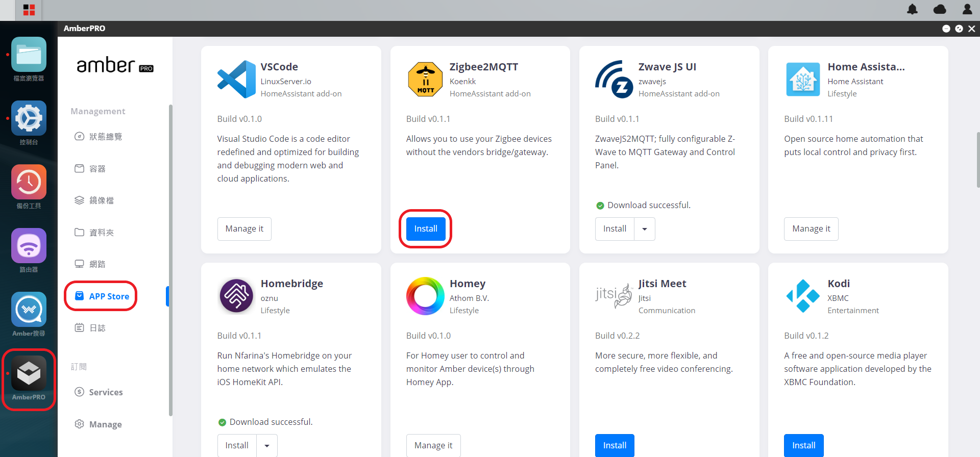Image resolution: width=980 pixels, height=457 pixels.
Task: Launch the control panel dock icon
Action: click(29, 118)
